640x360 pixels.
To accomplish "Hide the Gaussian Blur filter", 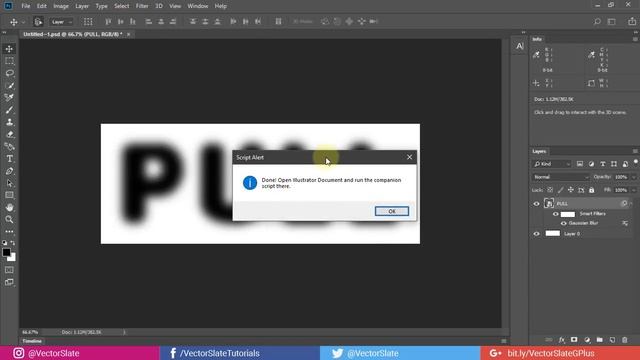I will (564, 223).
